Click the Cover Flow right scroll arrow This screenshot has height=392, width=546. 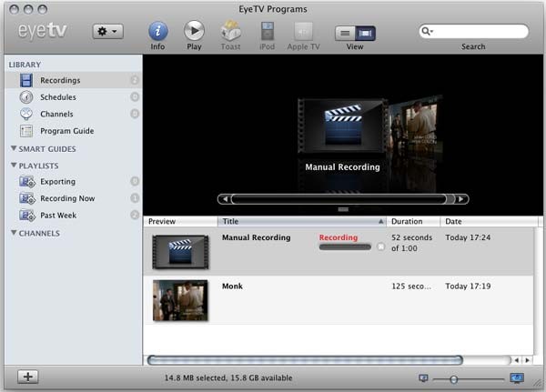[461, 199]
